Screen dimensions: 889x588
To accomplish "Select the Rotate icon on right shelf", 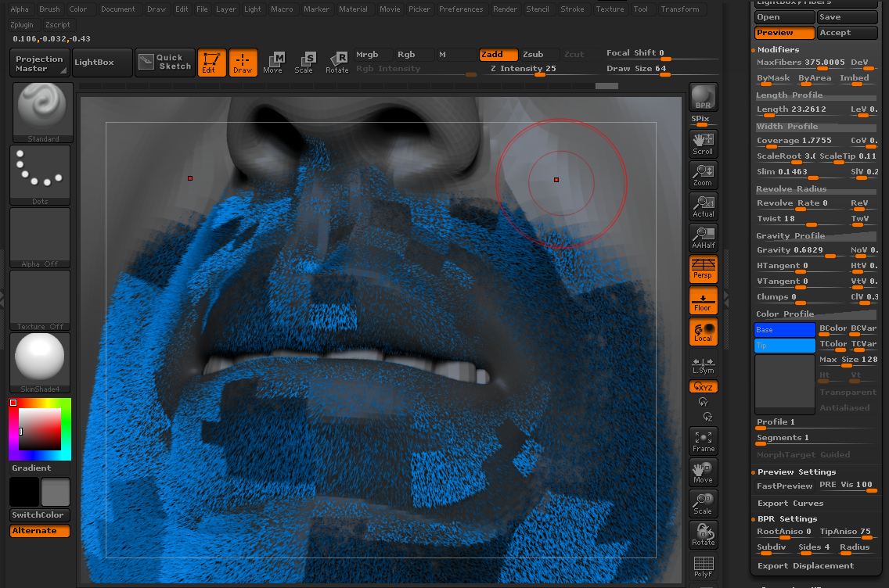I will 702,535.
